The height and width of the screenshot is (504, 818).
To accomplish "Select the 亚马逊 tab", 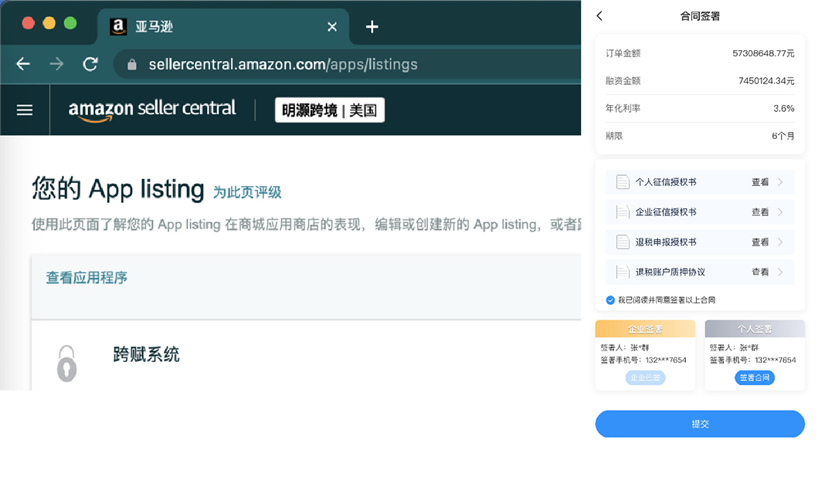I will tap(223, 26).
